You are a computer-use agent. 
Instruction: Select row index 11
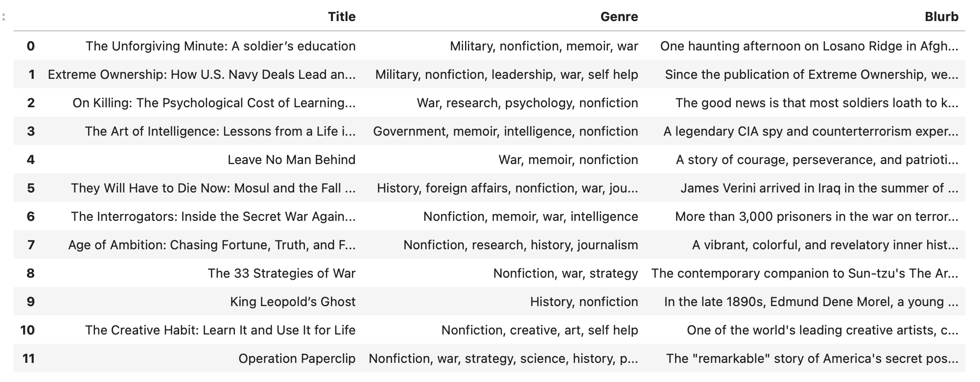[x=28, y=358]
